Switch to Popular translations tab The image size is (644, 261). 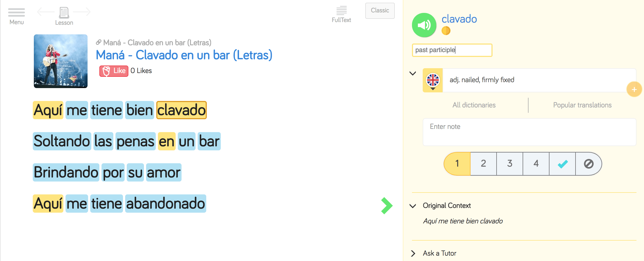coord(582,105)
